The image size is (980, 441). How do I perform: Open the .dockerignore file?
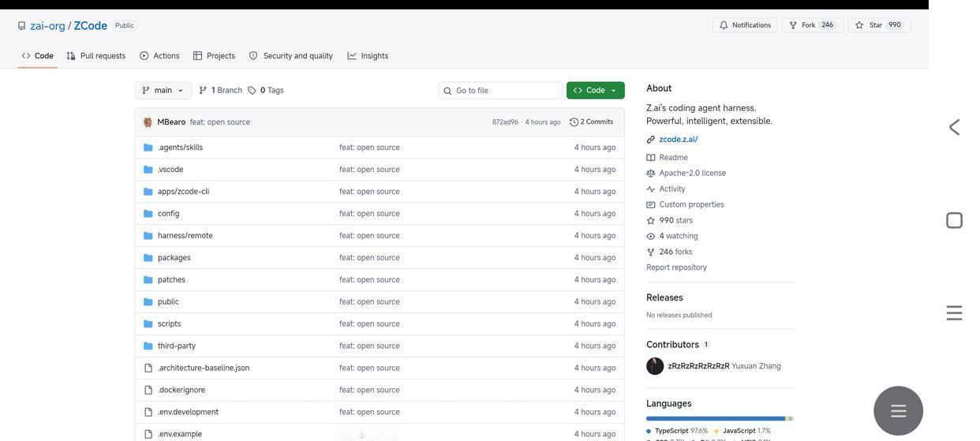181,391
